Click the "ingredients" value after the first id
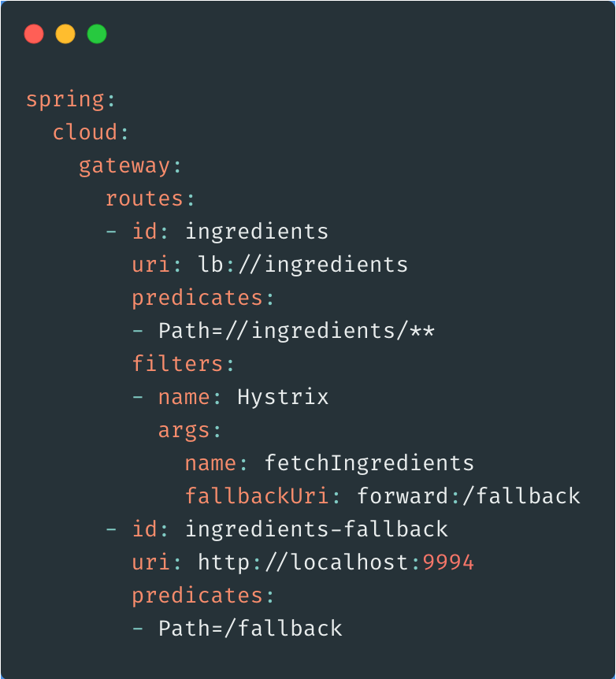The width and height of the screenshot is (616, 679). point(257,232)
